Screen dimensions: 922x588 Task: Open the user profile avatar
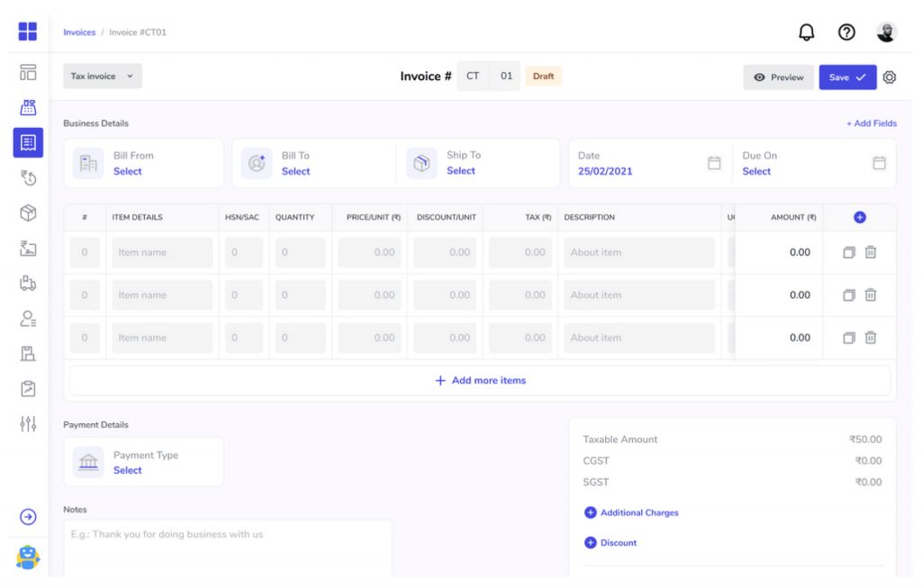point(886,32)
